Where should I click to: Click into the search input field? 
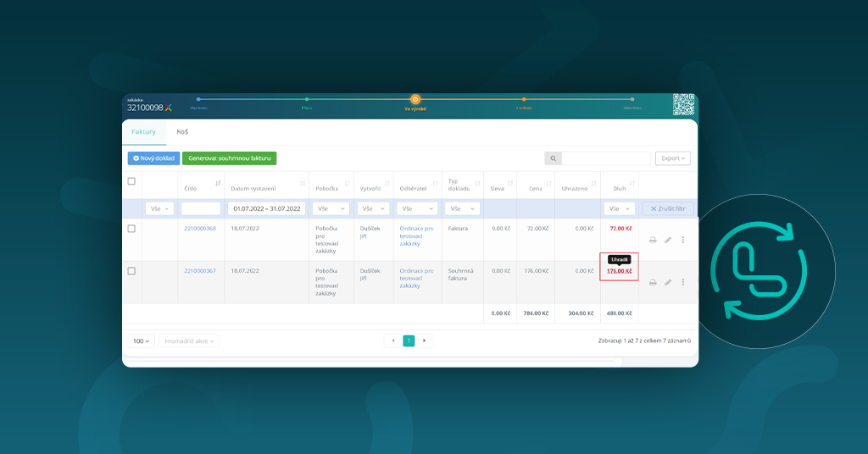[x=606, y=158]
